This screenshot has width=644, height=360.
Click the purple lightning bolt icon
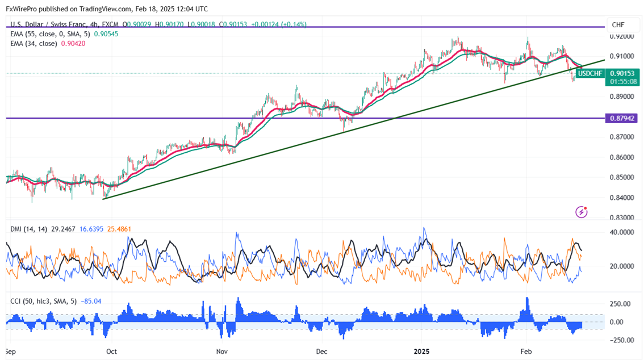[581, 212]
